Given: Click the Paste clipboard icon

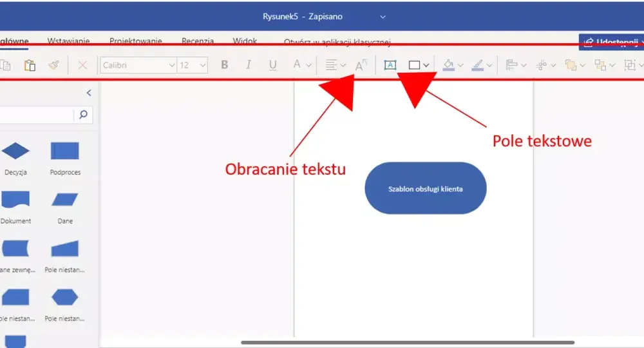Looking at the screenshot, I should click(30, 65).
